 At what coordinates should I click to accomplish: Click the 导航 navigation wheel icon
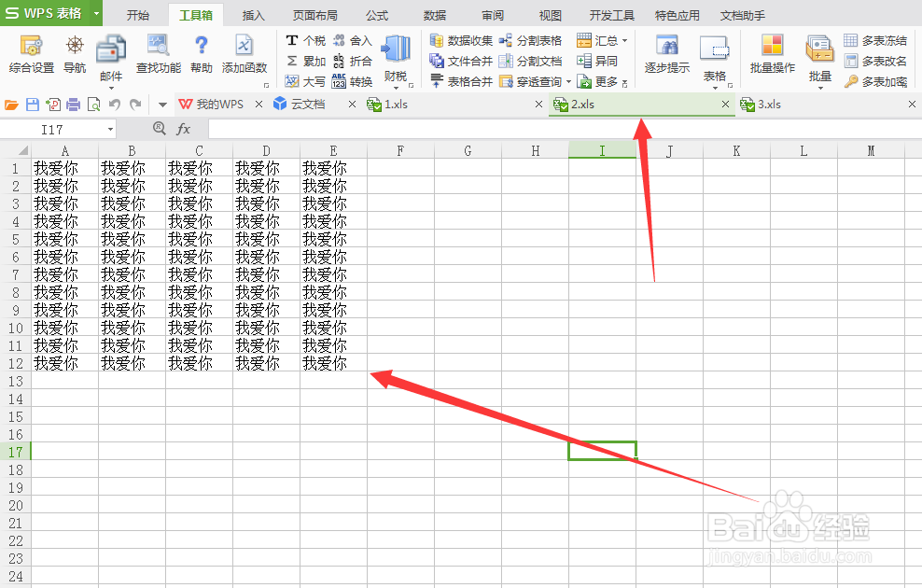75,53
